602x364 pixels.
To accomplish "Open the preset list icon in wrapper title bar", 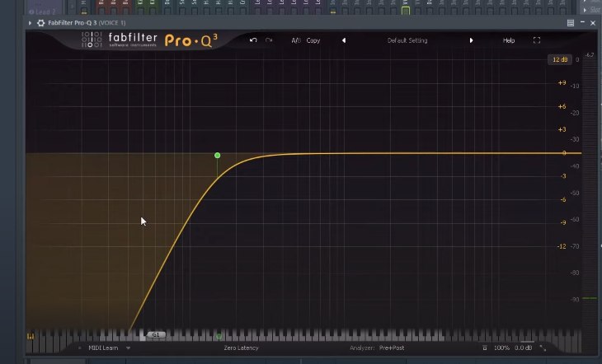I will coord(571,23).
